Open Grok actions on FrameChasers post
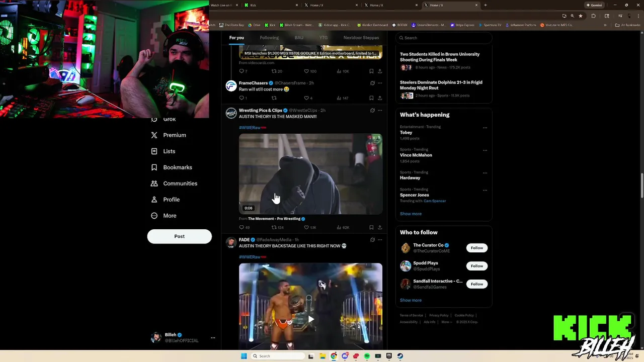 click(372, 83)
